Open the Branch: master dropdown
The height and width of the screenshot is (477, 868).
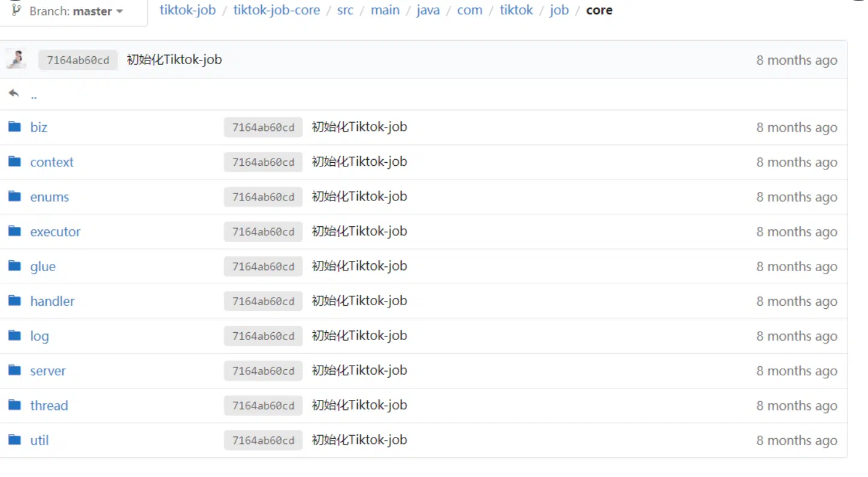pyautogui.click(x=73, y=11)
